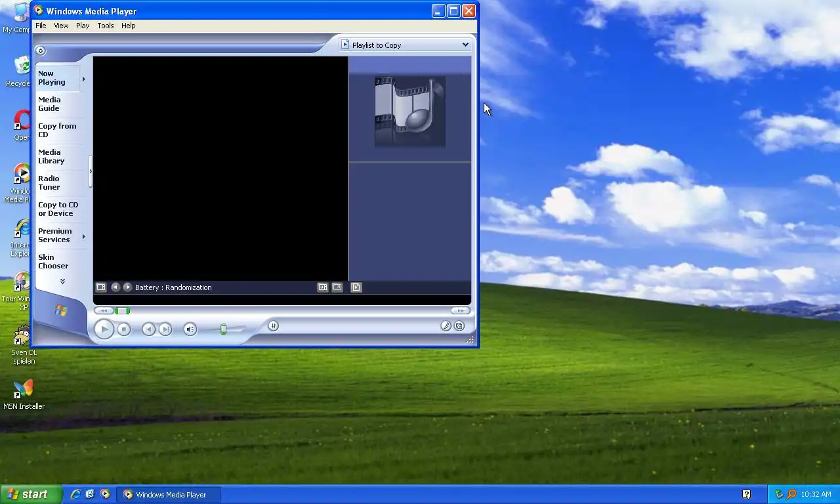Select Copy to CD or Device

point(58,209)
